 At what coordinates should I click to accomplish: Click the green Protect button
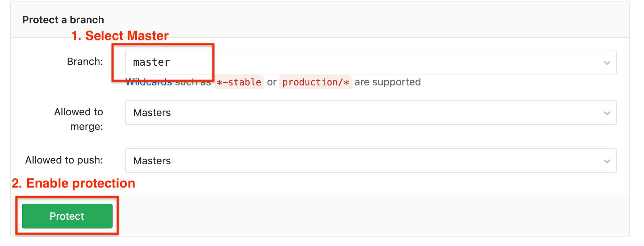click(x=67, y=216)
